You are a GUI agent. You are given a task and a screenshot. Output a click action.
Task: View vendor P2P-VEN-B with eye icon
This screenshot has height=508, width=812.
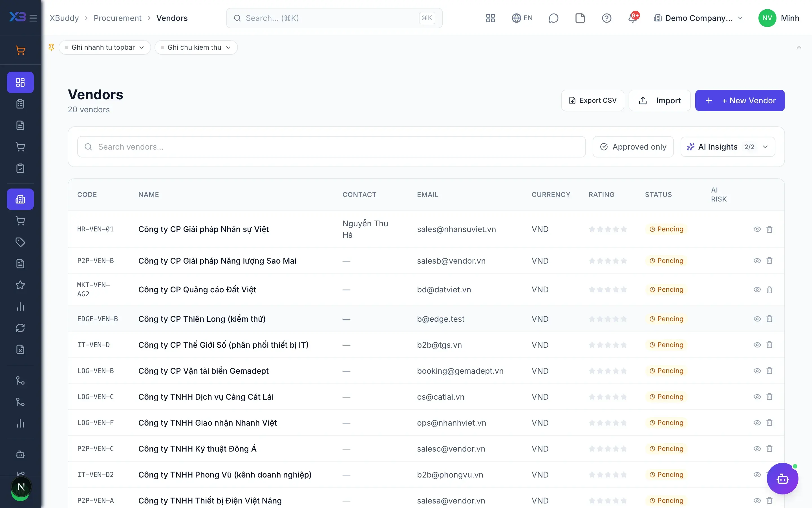(x=757, y=261)
